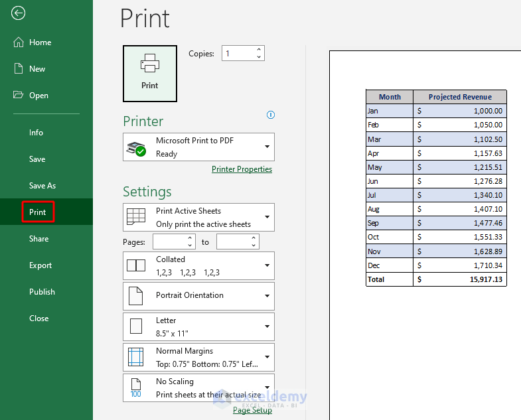Click the Total 15,917.13 value in preview
521x420 pixels.
pyautogui.click(x=486, y=279)
